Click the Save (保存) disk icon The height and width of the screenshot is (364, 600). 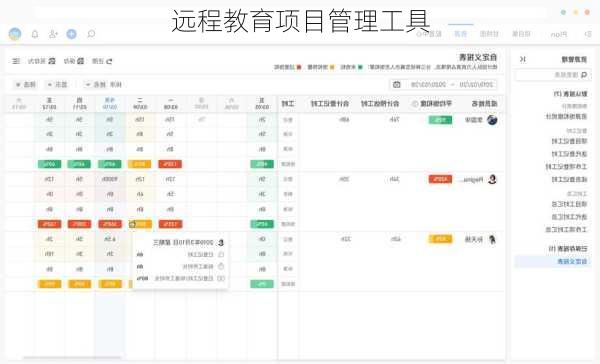point(80,61)
